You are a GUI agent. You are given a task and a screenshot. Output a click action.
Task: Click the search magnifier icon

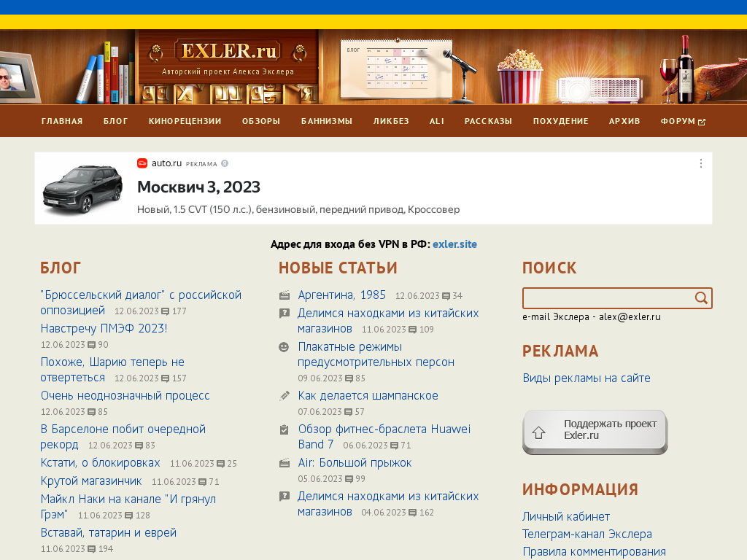(701, 298)
